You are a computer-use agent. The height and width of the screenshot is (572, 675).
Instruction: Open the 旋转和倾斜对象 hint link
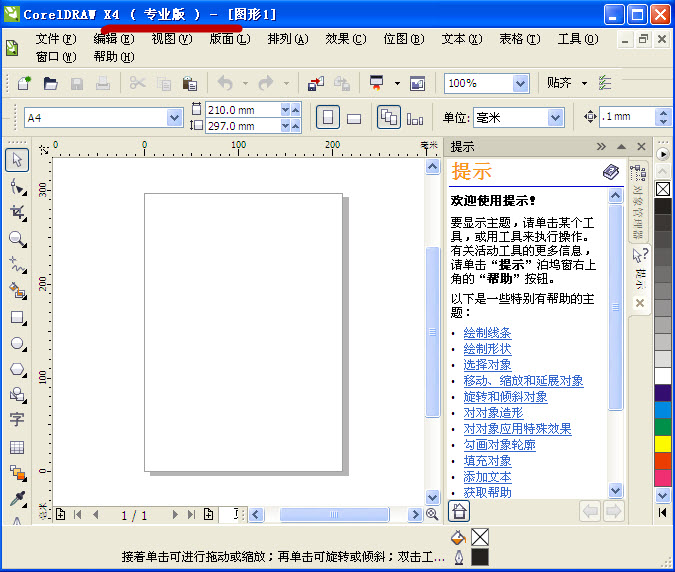point(505,396)
